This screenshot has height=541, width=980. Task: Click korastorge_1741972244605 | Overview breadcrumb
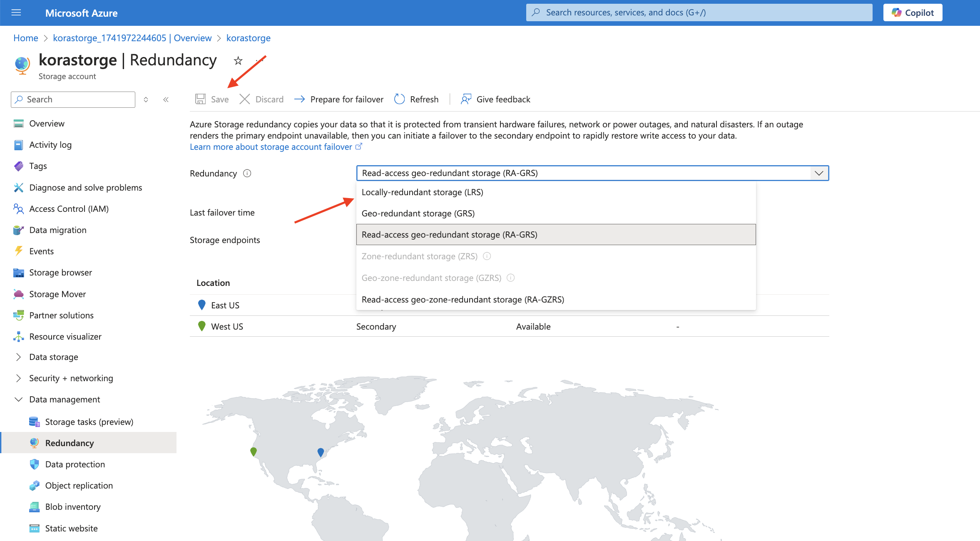click(132, 38)
